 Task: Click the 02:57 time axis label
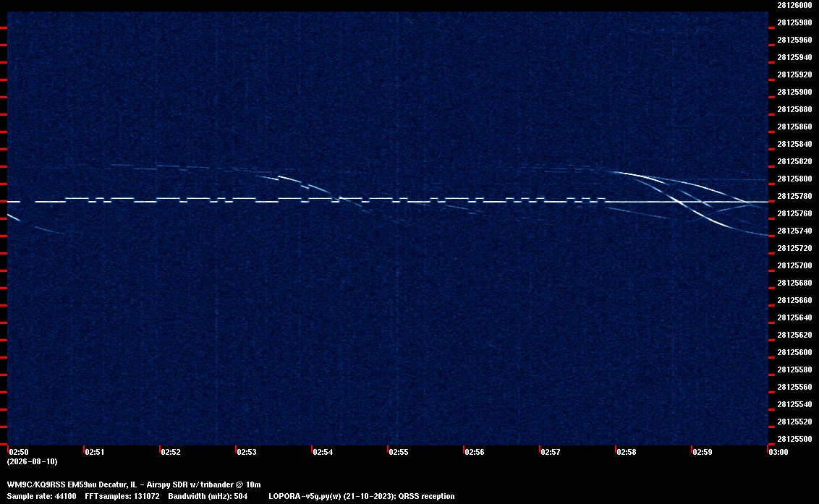tap(551, 452)
